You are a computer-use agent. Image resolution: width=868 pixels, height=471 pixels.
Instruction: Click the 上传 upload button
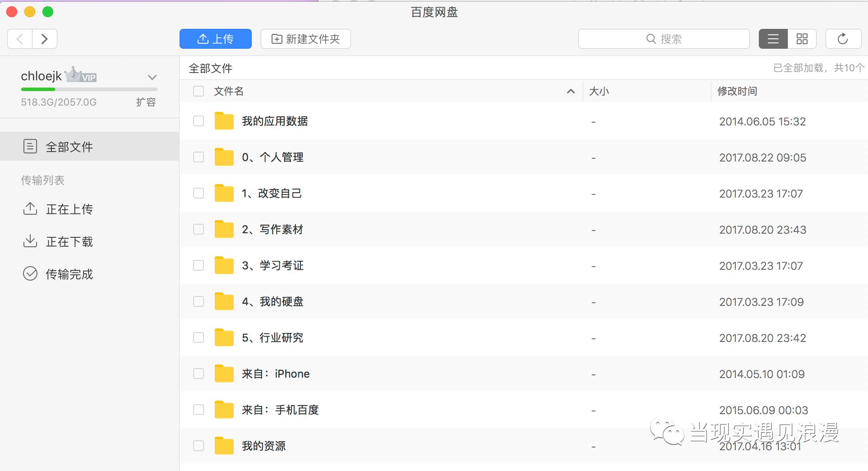pyautogui.click(x=216, y=39)
